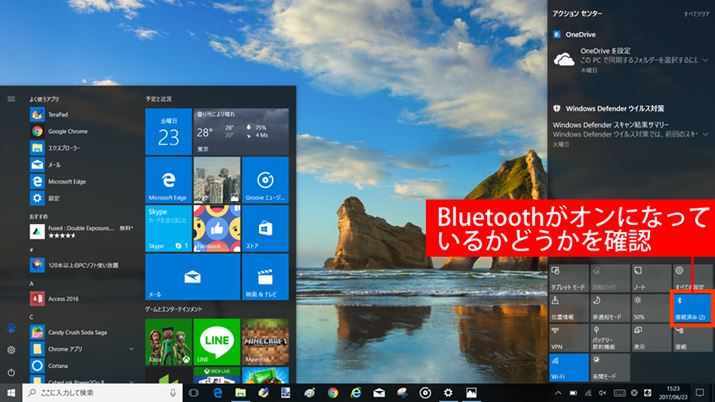Open the Minecraft tile
Image resolution: width=715 pixels, height=402 pixels.
[x=264, y=342]
